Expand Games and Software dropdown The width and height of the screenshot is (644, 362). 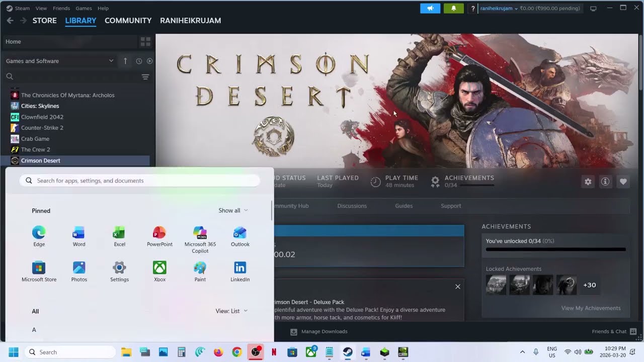(59, 61)
